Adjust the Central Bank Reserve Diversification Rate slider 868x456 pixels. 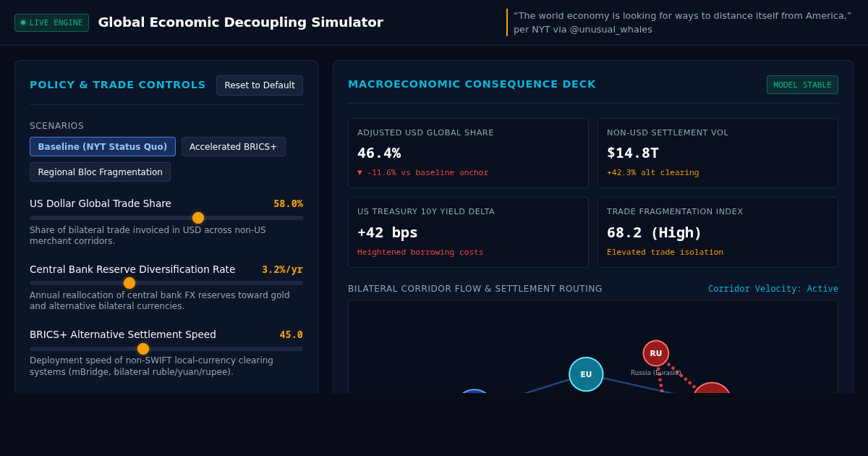(x=166, y=283)
